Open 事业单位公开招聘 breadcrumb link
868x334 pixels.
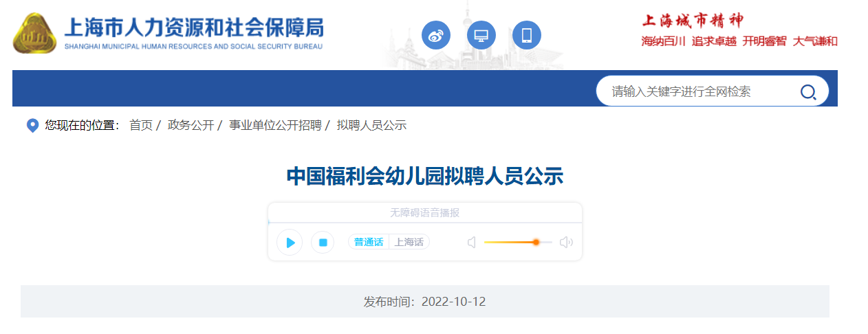[275, 125]
